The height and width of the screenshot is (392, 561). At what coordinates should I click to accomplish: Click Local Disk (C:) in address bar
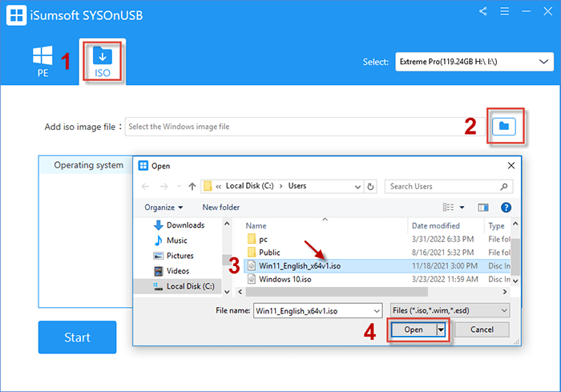tap(249, 186)
